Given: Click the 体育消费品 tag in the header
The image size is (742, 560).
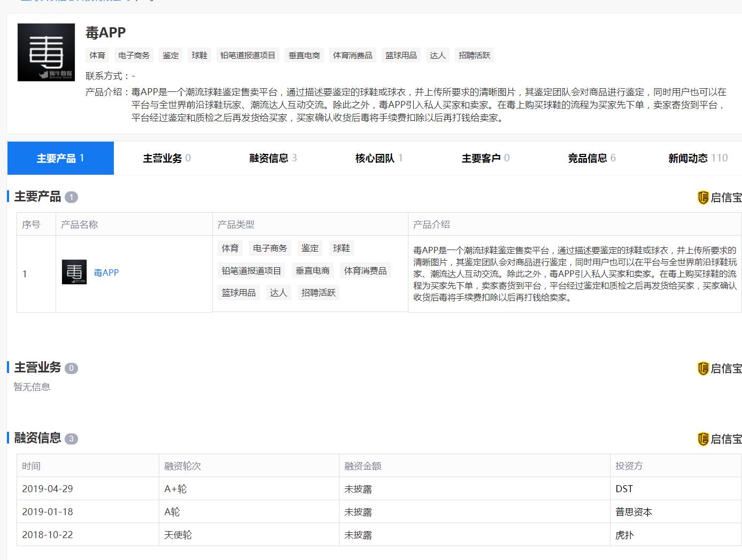Looking at the screenshot, I should click(x=352, y=55).
